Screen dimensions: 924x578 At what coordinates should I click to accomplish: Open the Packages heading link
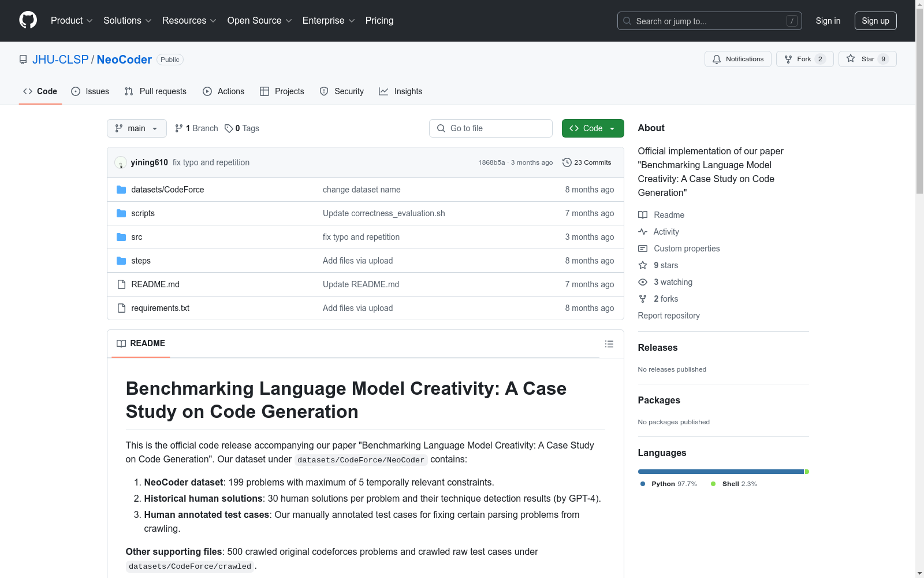[659, 400]
